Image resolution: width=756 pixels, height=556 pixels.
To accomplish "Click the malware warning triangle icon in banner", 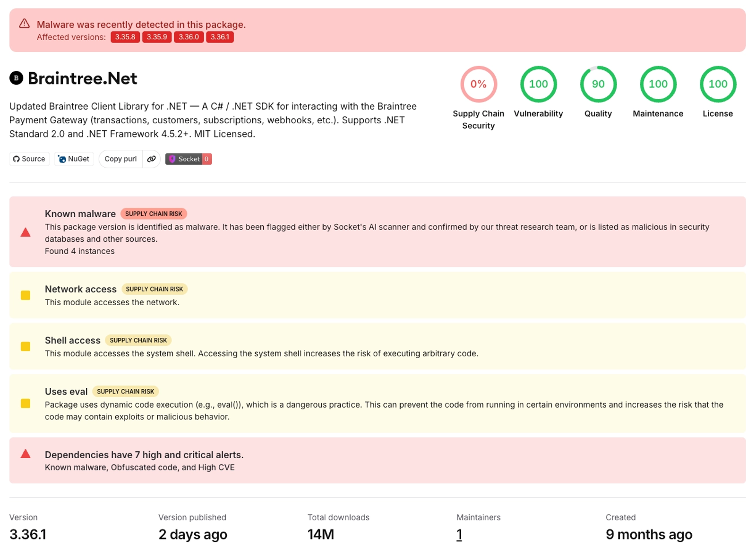I will (x=24, y=24).
